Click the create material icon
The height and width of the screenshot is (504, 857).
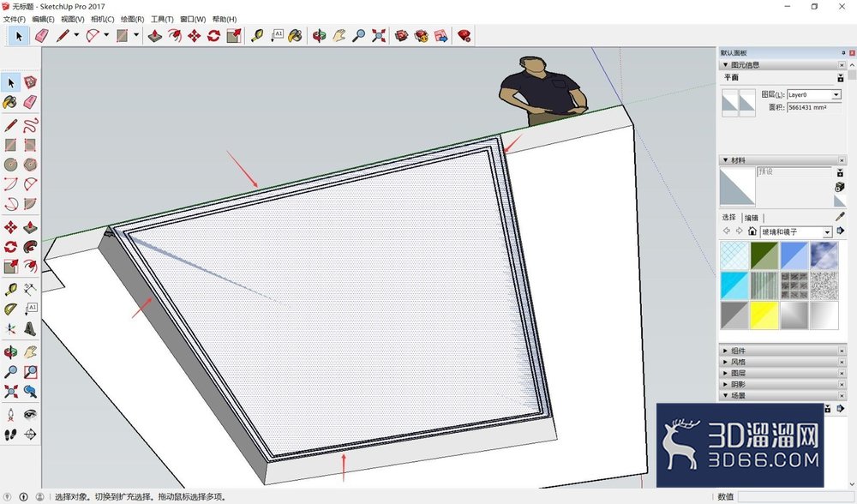point(840,188)
